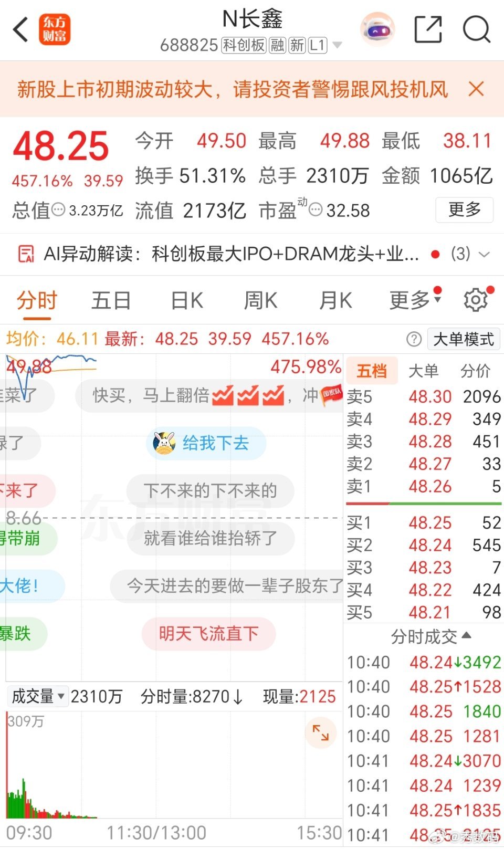Image resolution: width=504 pixels, height=849 pixels.
Task: Tap the 融 margin trading tag
Action: pyautogui.click(x=277, y=45)
